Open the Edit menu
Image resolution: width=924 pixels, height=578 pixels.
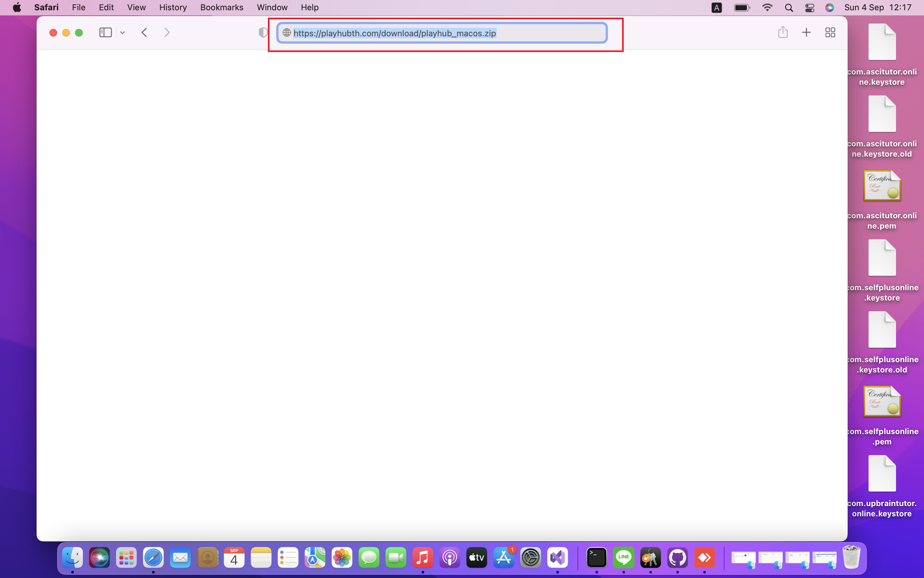pos(106,7)
